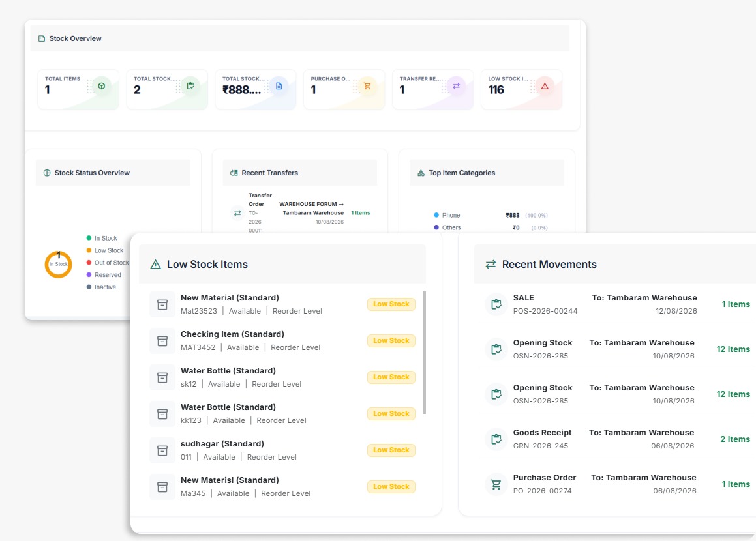Image resolution: width=756 pixels, height=541 pixels.
Task: Click the Phone category blue dot
Action: pos(436,215)
